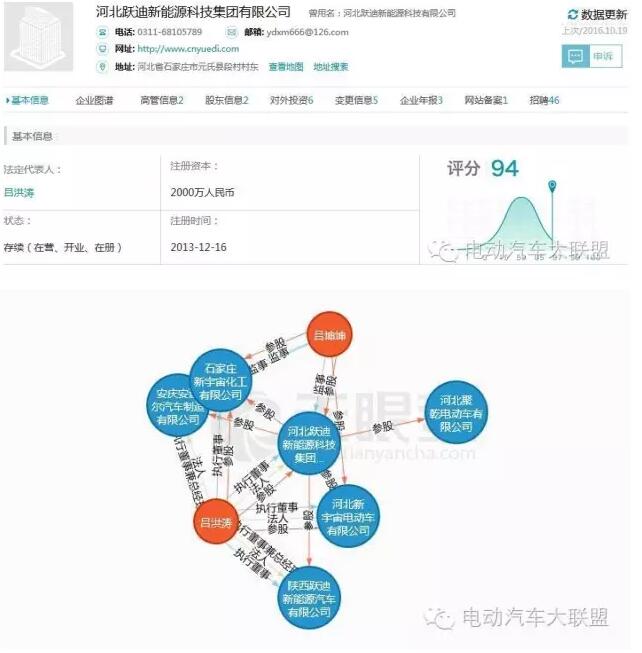The width and height of the screenshot is (642, 653).
Task: Click the company building logo thumbnail
Action: pos(38,36)
